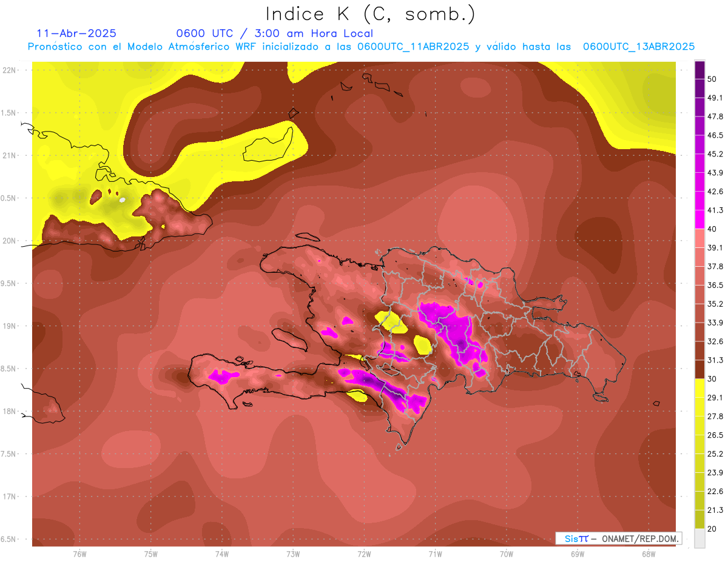Click the colorbar value '32.6'
The height and width of the screenshot is (562, 728).
tap(715, 341)
